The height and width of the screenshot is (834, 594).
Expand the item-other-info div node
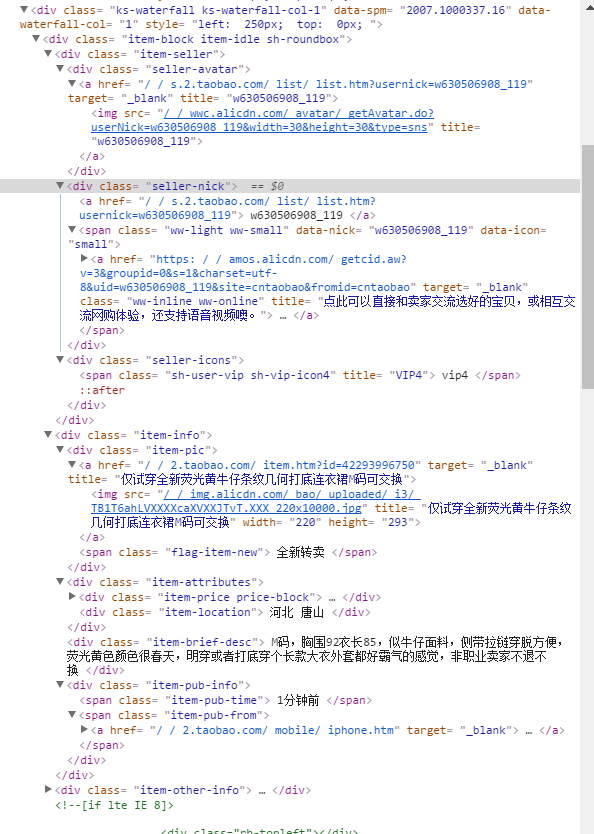coord(48,790)
